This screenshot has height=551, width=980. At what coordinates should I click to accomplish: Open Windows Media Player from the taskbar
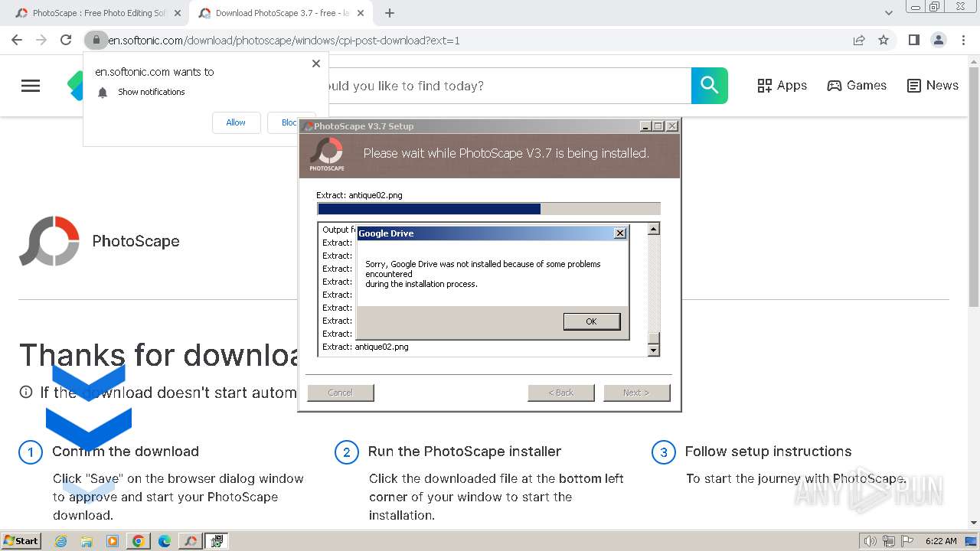113,541
